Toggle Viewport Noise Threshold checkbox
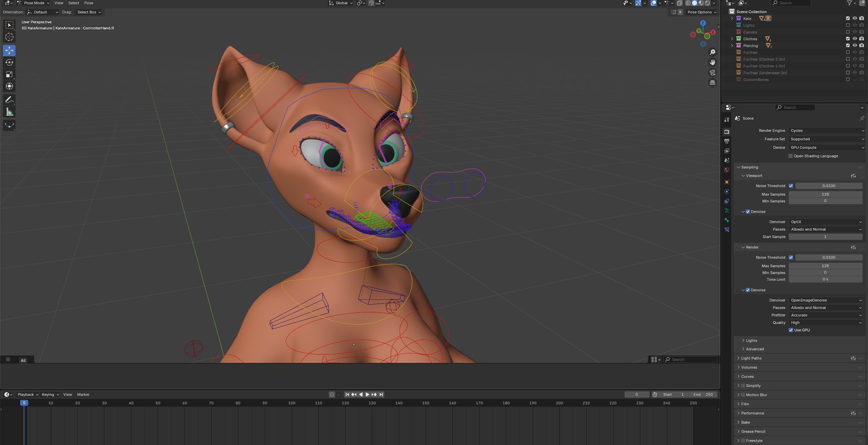Screen dimensions: 868x445 tap(791, 186)
